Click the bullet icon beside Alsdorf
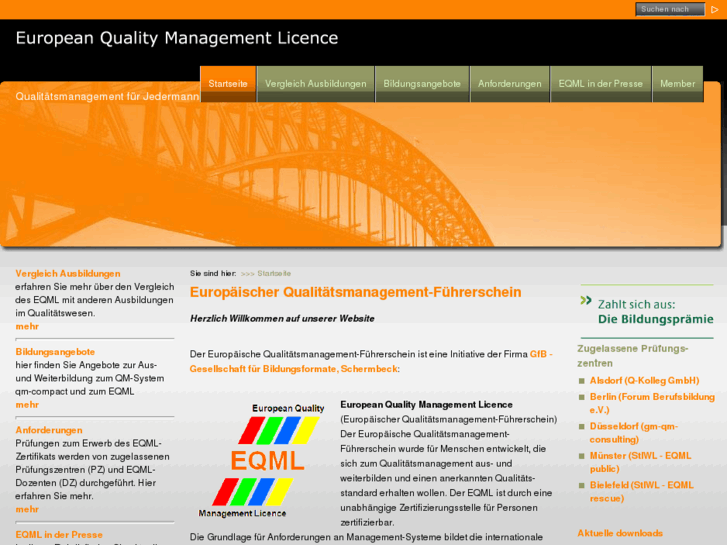The image size is (727, 545). click(x=582, y=381)
